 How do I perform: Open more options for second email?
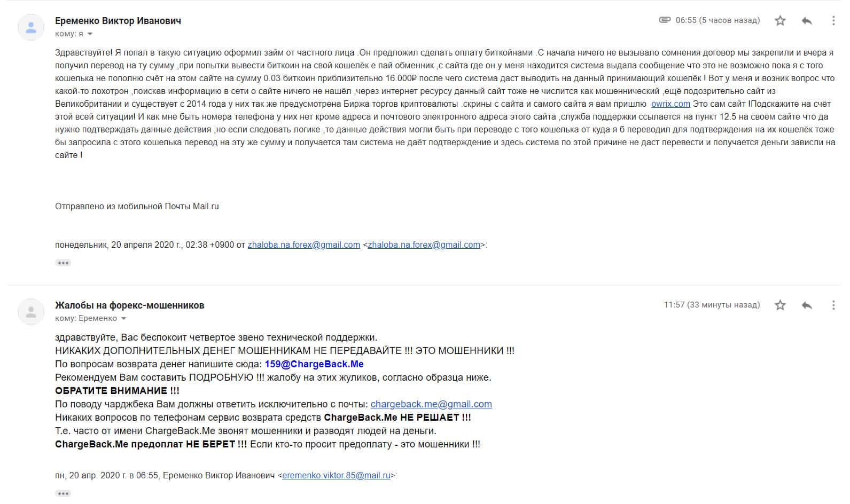(833, 305)
